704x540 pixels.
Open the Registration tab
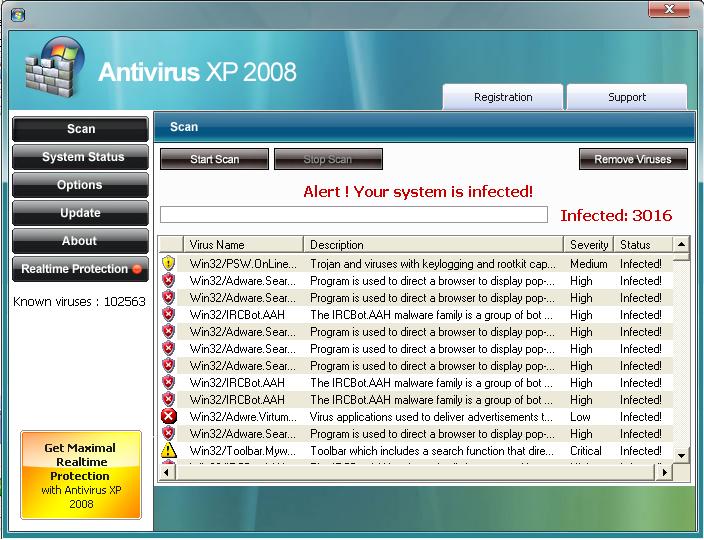point(503,98)
